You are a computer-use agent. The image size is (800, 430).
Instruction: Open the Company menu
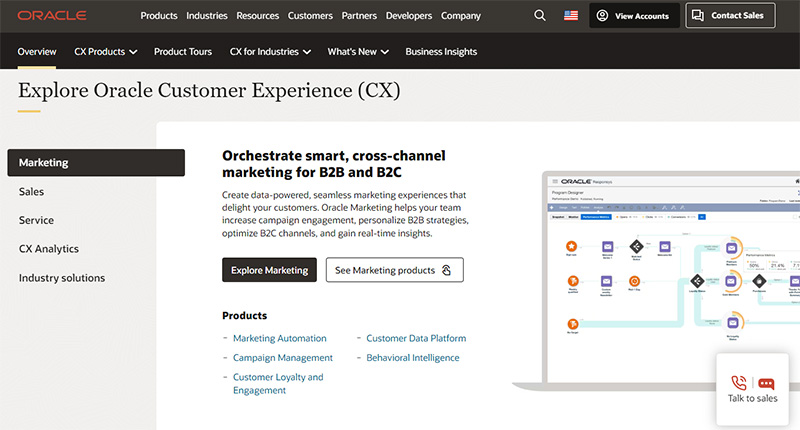coord(461,16)
